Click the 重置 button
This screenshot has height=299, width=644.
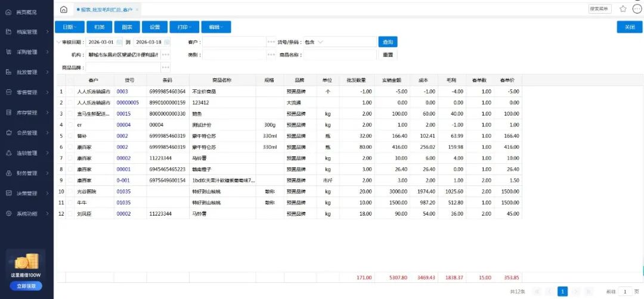[x=388, y=55]
